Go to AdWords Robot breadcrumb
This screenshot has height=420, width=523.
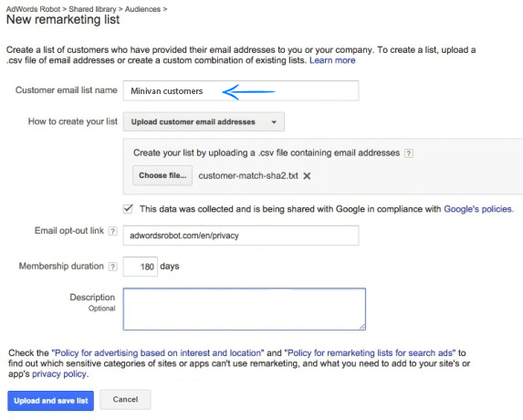(x=33, y=9)
